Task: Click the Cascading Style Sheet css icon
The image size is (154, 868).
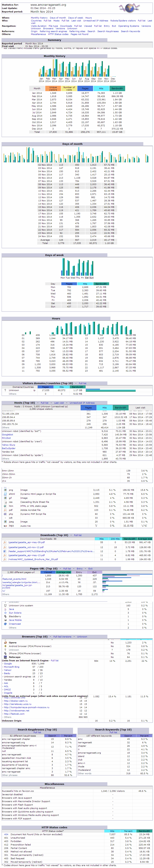Action: tap(5, 502)
